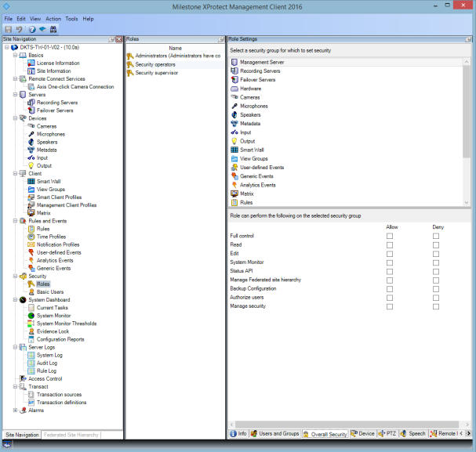Click the Role Settings horizontal scrollbar
This screenshot has width=476, height=452.
coord(347,425)
